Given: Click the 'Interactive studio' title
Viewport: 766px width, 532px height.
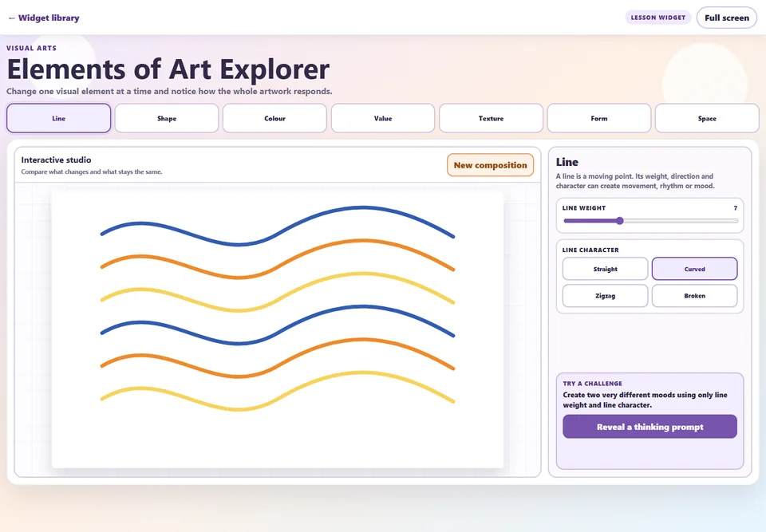Looking at the screenshot, I should tap(56, 160).
